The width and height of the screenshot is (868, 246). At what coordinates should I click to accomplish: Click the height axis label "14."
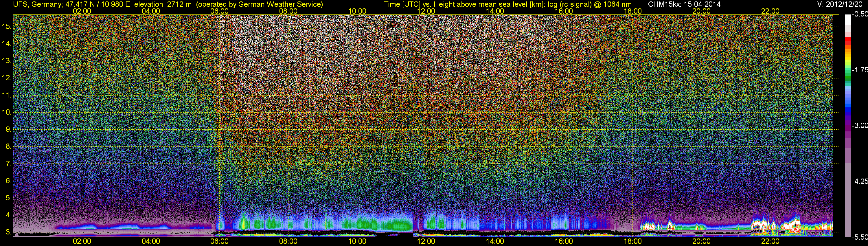tap(6, 43)
